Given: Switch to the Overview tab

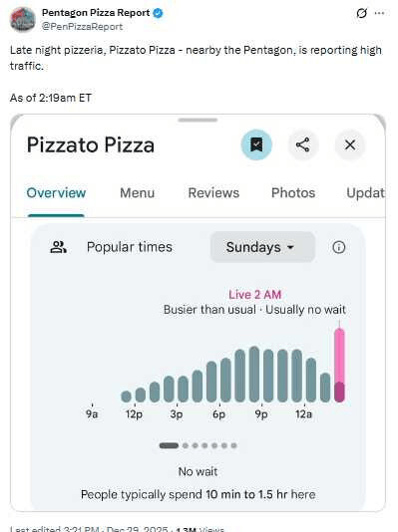Looking at the screenshot, I should (x=56, y=192).
